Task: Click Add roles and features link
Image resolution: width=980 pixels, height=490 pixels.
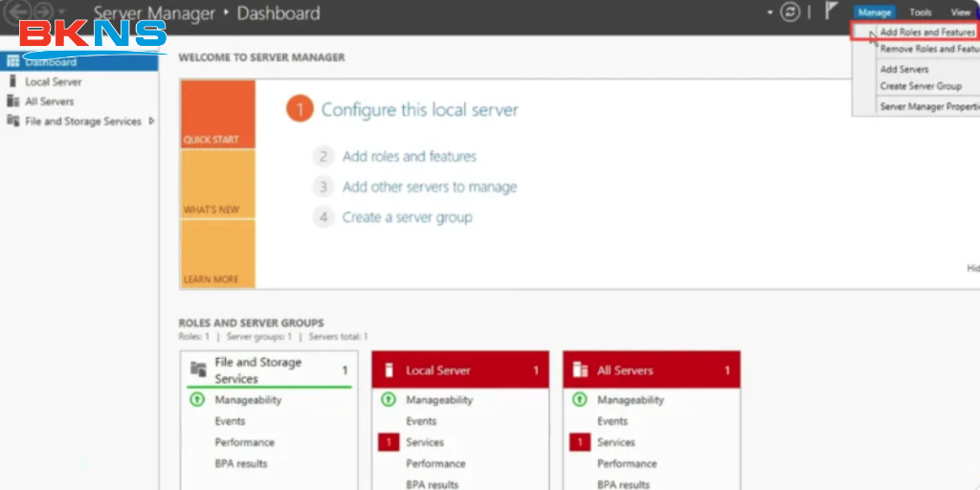Action: [x=410, y=156]
